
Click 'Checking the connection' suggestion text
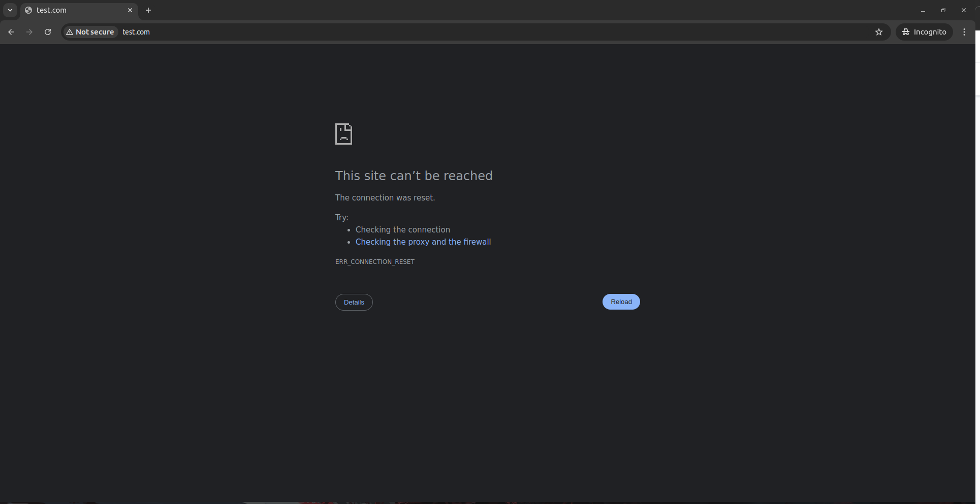(403, 230)
